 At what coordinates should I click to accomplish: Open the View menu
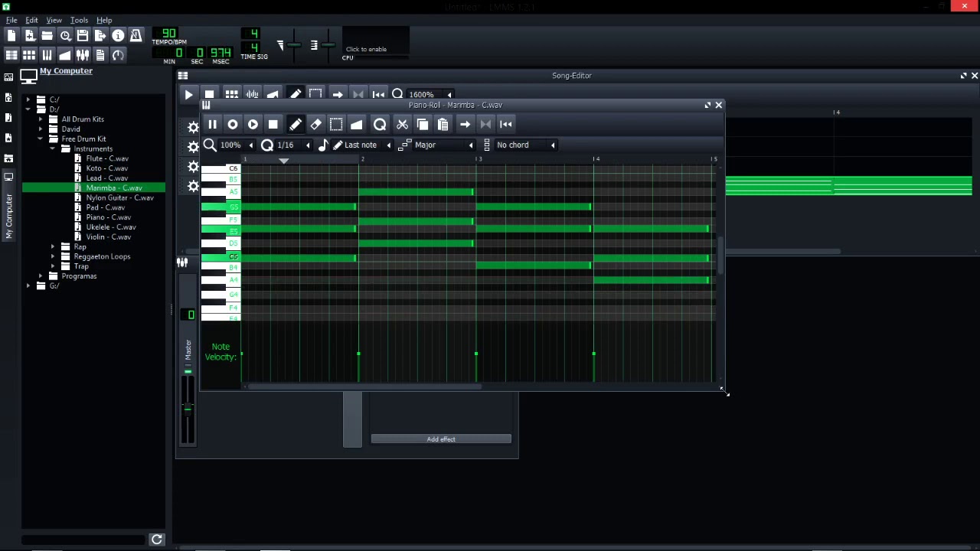[x=54, y=20]
